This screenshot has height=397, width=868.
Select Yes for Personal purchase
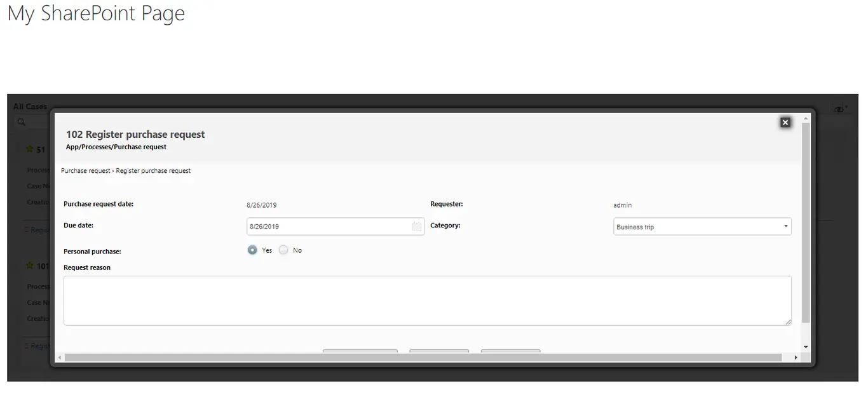[x=252, y=250]
